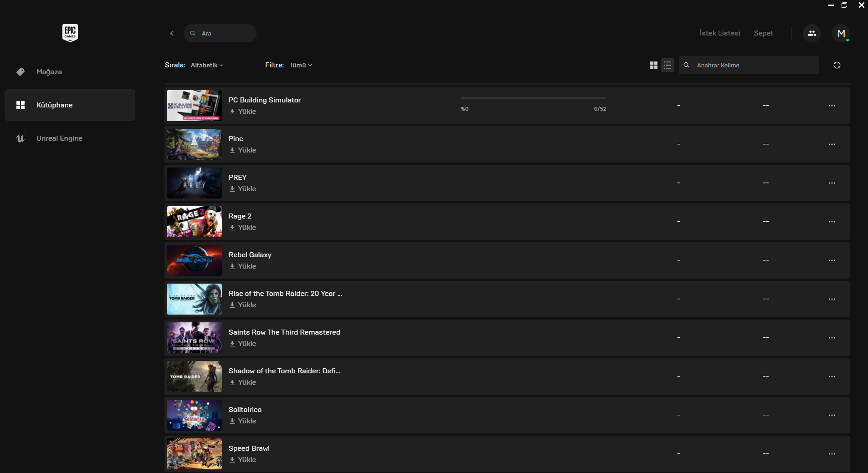Open the Sırala Alfabetik sort dropdown
868x473 pixels.
[207, 65]
